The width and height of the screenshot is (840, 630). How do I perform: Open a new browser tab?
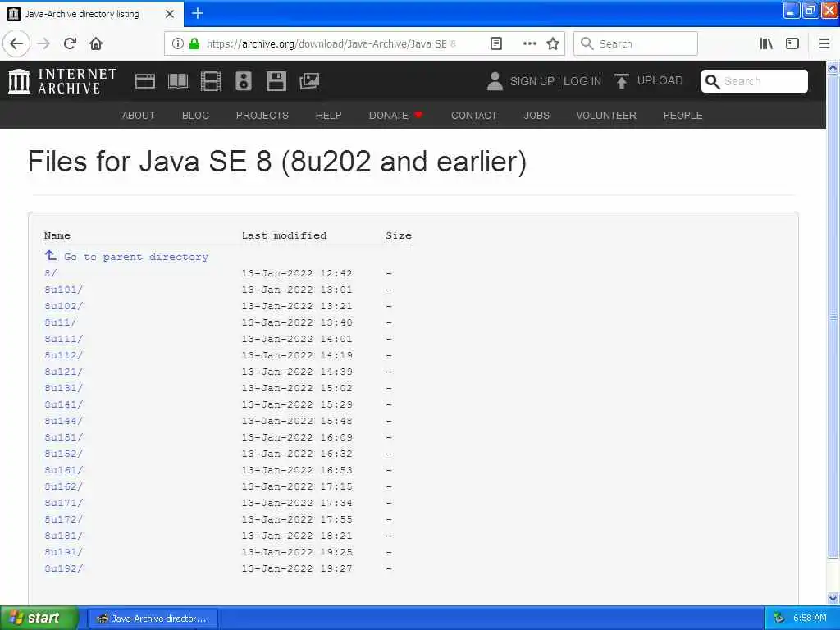pos(198,13)
